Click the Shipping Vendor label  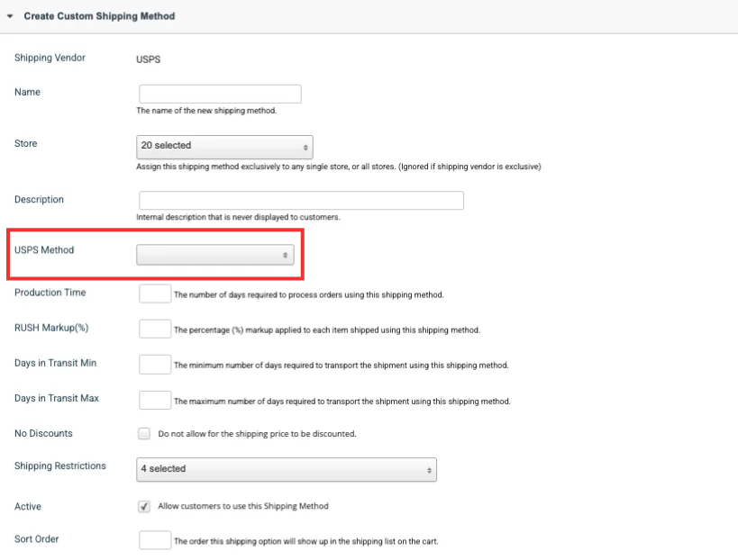pos(50,58)
